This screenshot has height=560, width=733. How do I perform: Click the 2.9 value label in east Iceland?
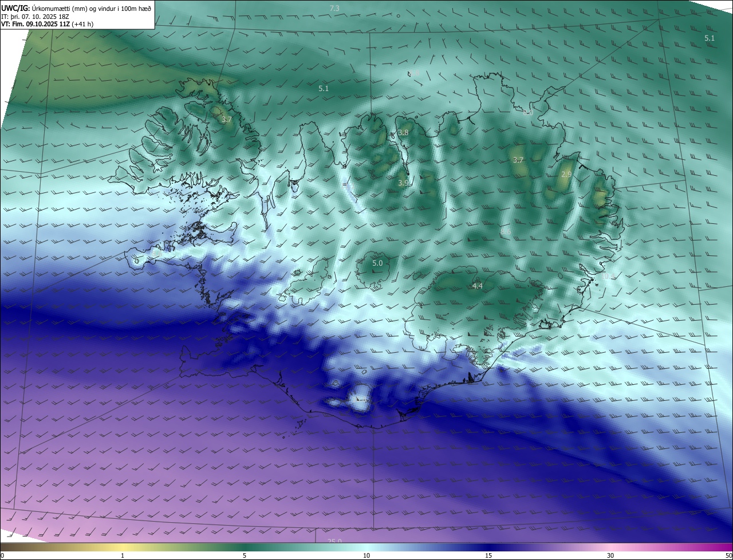[x=566, y=174]
